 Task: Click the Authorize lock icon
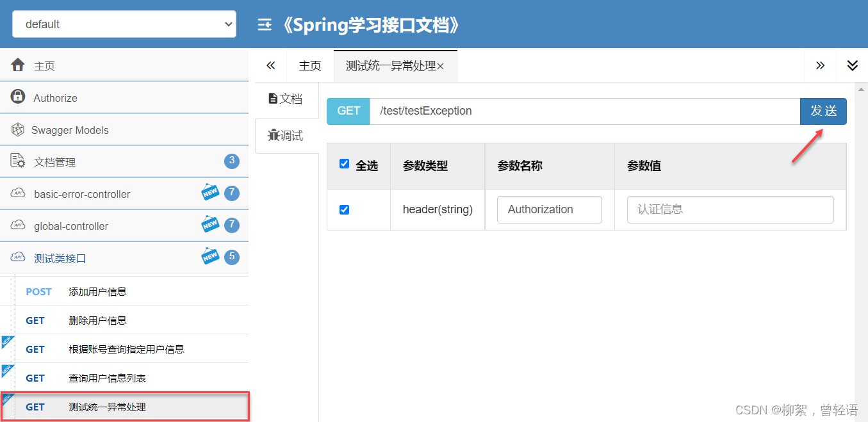coord(18,97)
